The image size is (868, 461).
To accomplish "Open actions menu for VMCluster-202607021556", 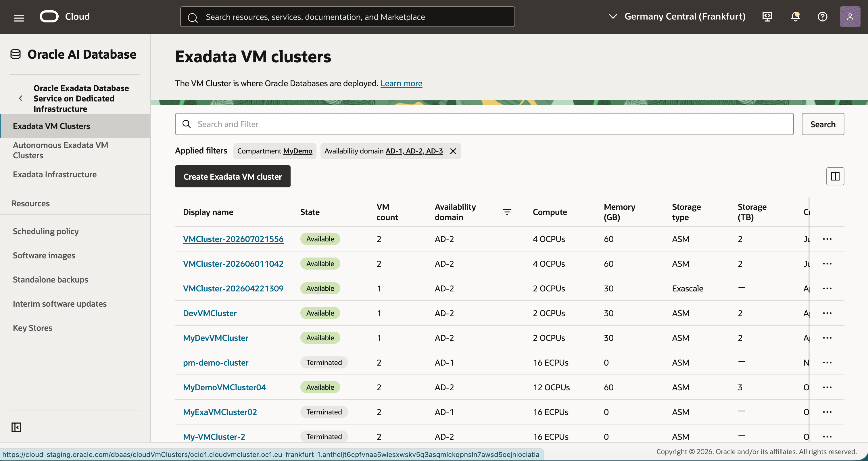I will coord(827,239).
